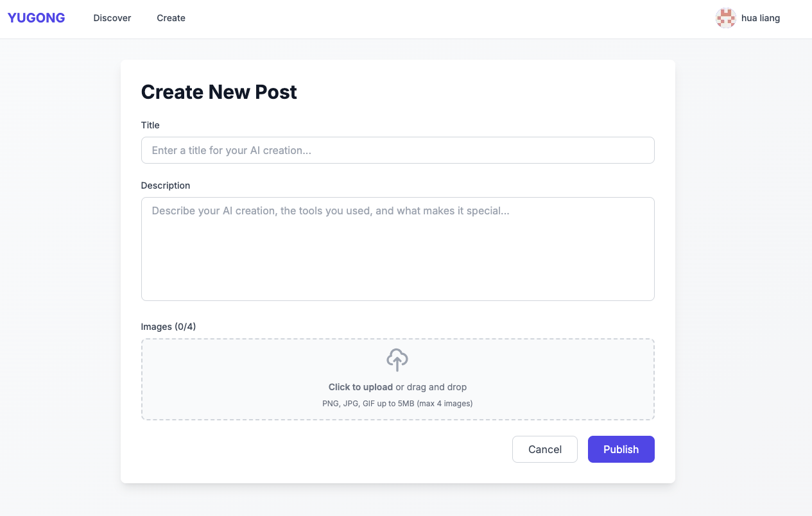
Task: Focus the Title input field
Action: [397, 150]
